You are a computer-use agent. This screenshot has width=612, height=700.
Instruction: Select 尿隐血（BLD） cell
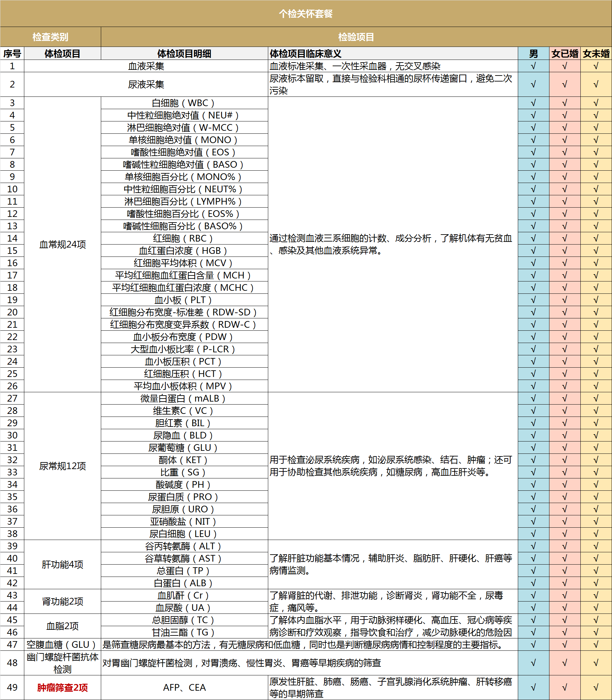click(184, 436)
